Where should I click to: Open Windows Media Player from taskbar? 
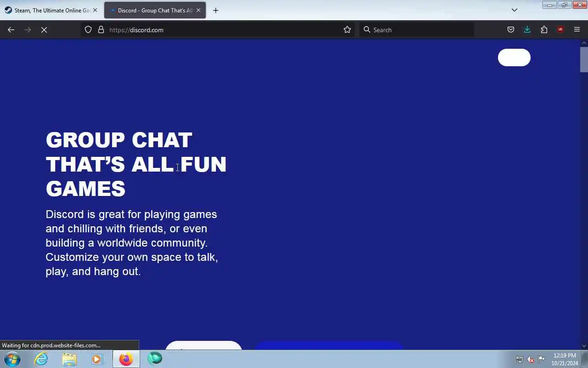click(97, 359)
